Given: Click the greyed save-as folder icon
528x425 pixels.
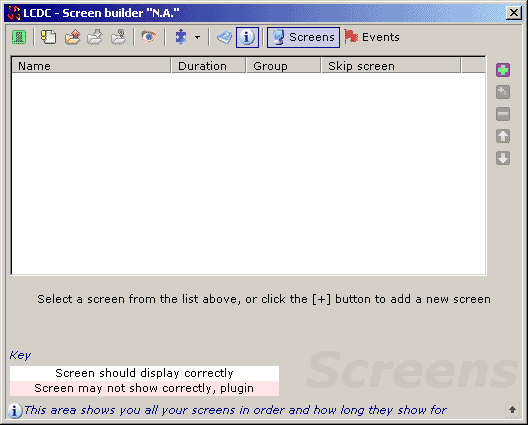Looking at the screenshot, I should [x=118, y=37].
